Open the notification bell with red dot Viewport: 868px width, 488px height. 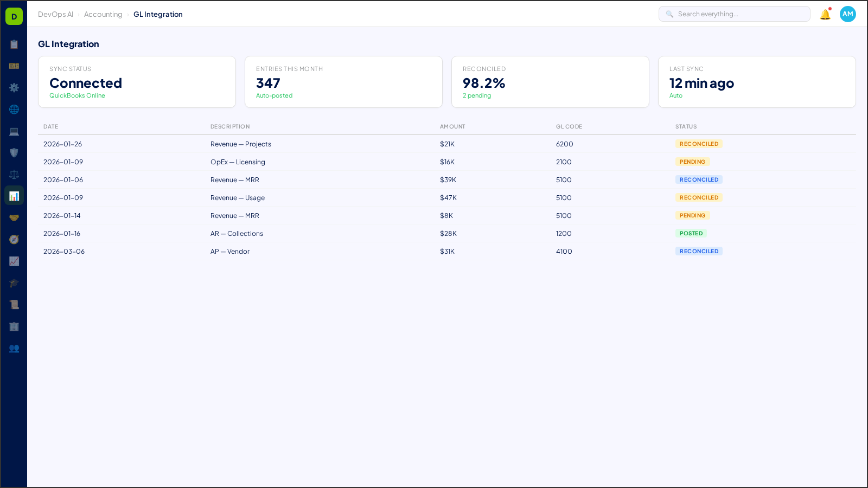825,14
